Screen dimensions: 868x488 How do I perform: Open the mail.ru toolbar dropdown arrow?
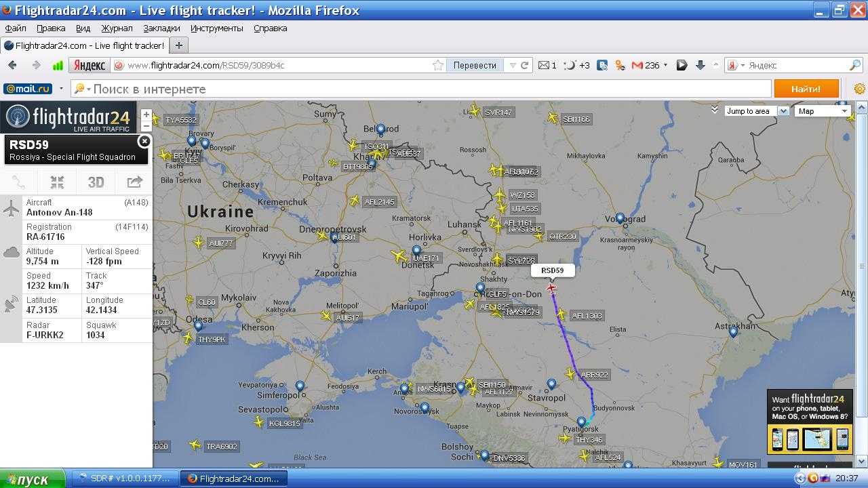(61, 89)
